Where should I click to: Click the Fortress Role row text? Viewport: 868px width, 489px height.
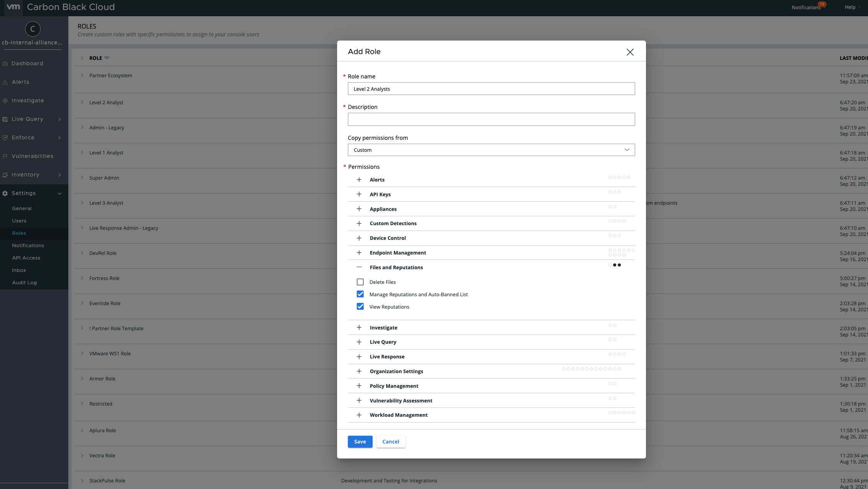[x=104, y=278]
